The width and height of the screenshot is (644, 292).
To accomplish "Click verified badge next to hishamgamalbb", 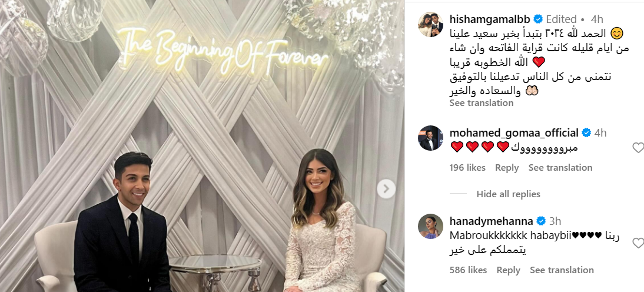I will click(538, 19).
